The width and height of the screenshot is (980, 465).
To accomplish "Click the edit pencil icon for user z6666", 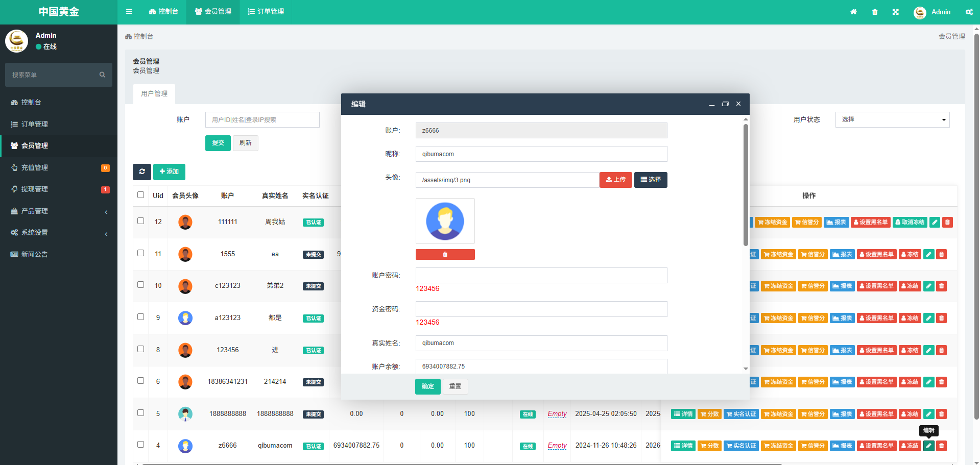I will click(x=929, y=446).
